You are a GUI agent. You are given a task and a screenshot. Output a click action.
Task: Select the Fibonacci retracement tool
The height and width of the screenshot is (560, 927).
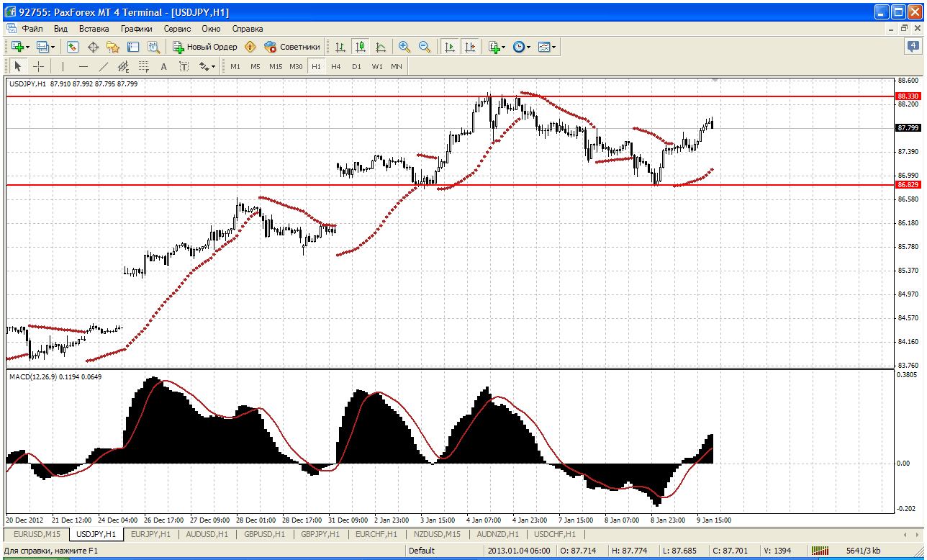point(143,66)
